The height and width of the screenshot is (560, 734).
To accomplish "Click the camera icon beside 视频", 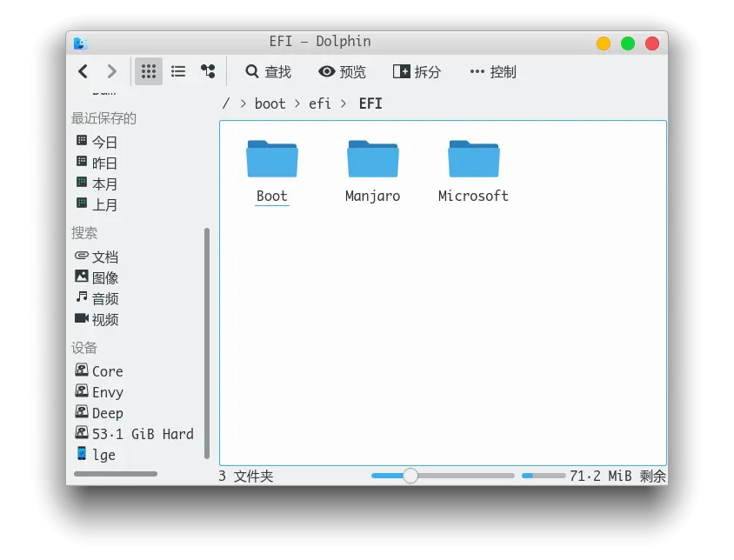I will pos(82,318).
